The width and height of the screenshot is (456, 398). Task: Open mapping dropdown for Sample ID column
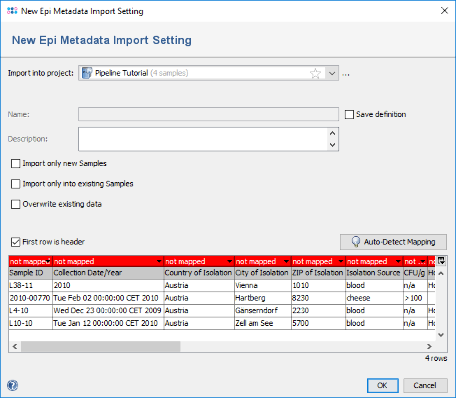tap(49, 261)
